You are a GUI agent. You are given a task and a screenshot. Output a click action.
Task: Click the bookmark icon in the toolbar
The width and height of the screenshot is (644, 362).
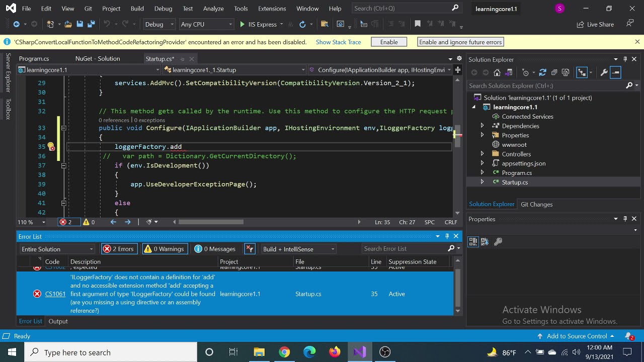pyautogui.click(x=417, y=24)
